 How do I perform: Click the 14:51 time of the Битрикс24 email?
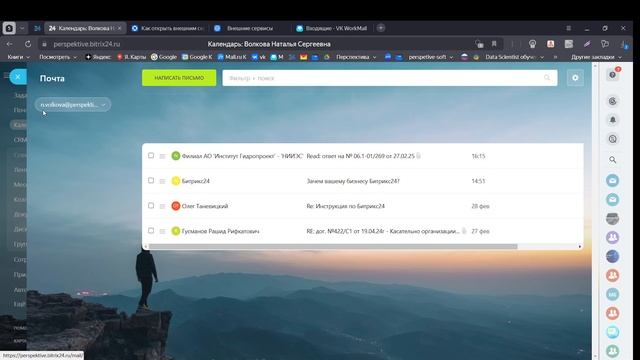click(x=478, y=181)
